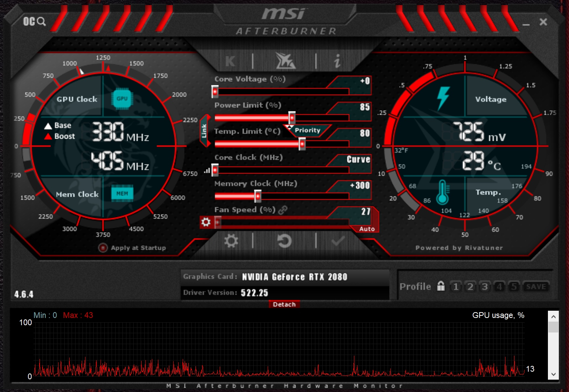Screen dimensions: 569x392
Task: Click the Core Voltage slider handle
Action: 215,92
